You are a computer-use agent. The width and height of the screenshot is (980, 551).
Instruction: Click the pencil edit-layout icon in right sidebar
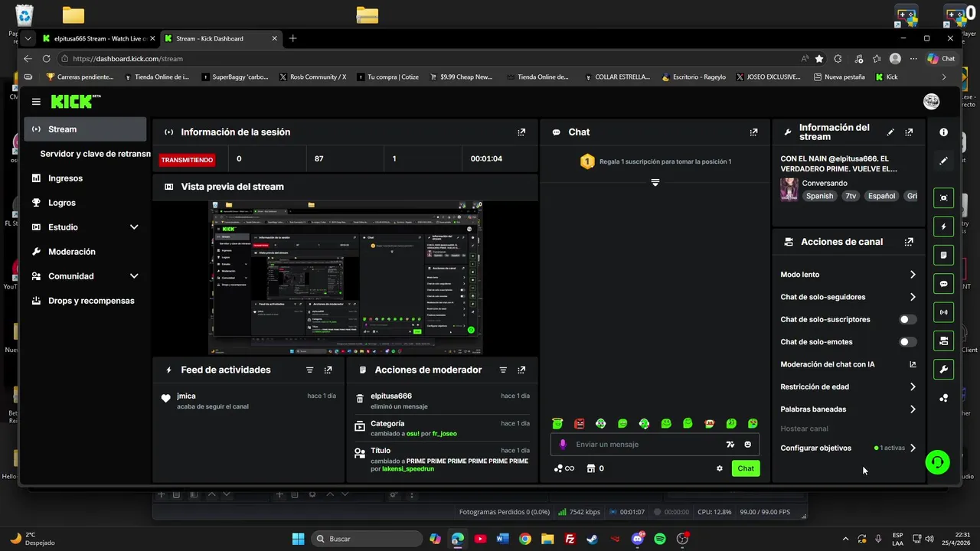point(943,161)
